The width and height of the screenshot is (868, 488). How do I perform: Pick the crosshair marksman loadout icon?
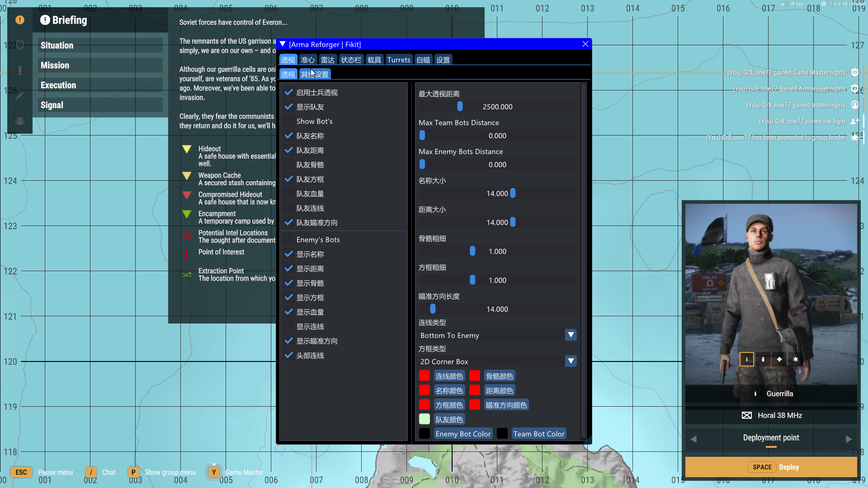[779, 359]
